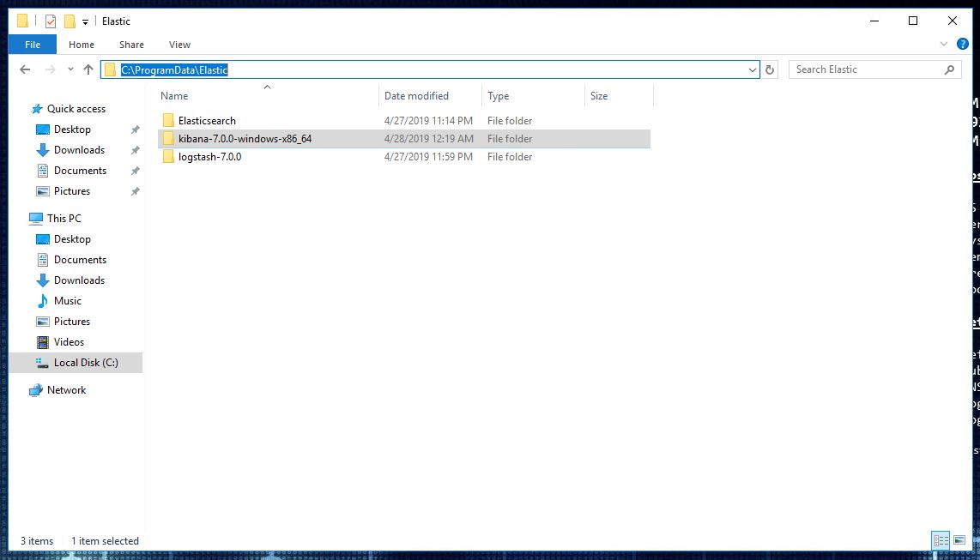The width and height of the screenshot is (980, 560).
Task: Click the kibana-7.0.0-windows-x86_64 folder name
Action: pos(245,139)
